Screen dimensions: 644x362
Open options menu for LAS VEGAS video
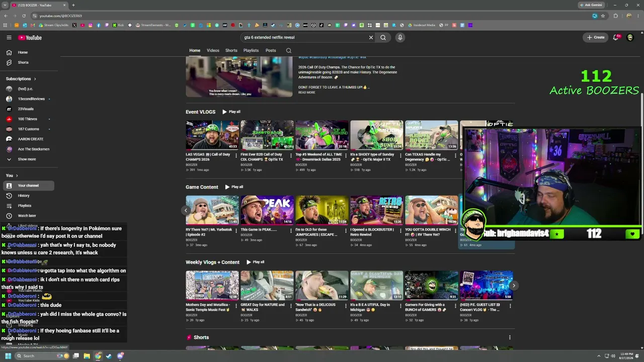(x=236, y=156)
